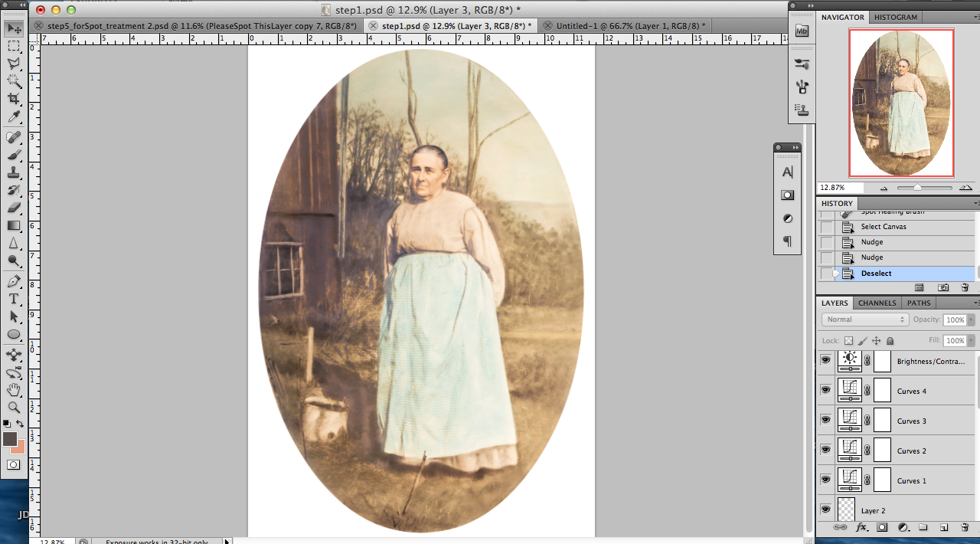This screenshot has width=980, height=544.
Task: Click the Navigator zoom percentage field
Action: tap(841, 187)
